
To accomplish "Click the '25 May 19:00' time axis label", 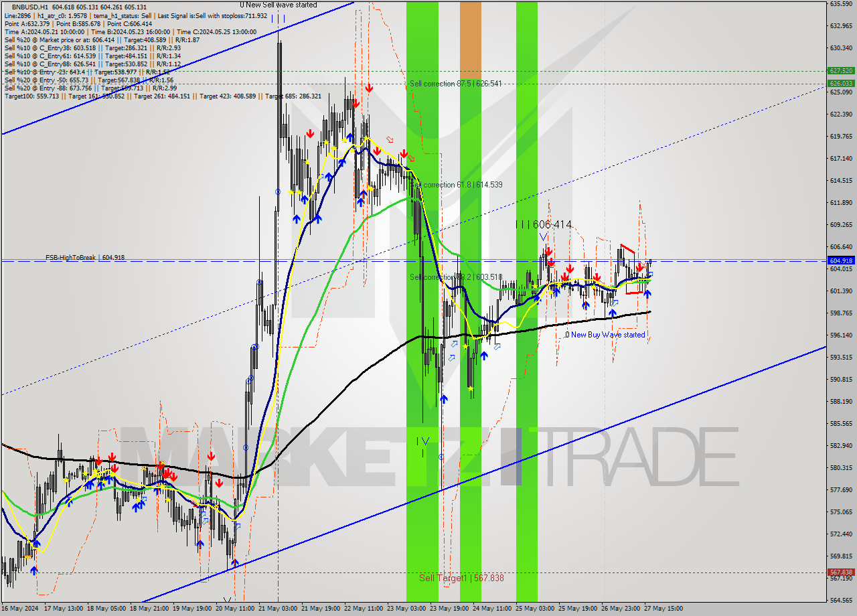I will (x=578, y=609).
